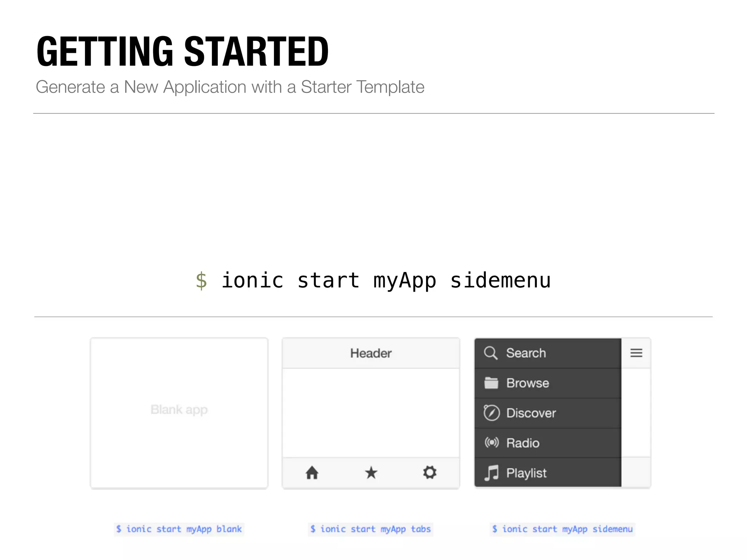Choose Discover from the side menu
Image resolution: width=747 pixels, height=560 pixels.
[548, 413]
